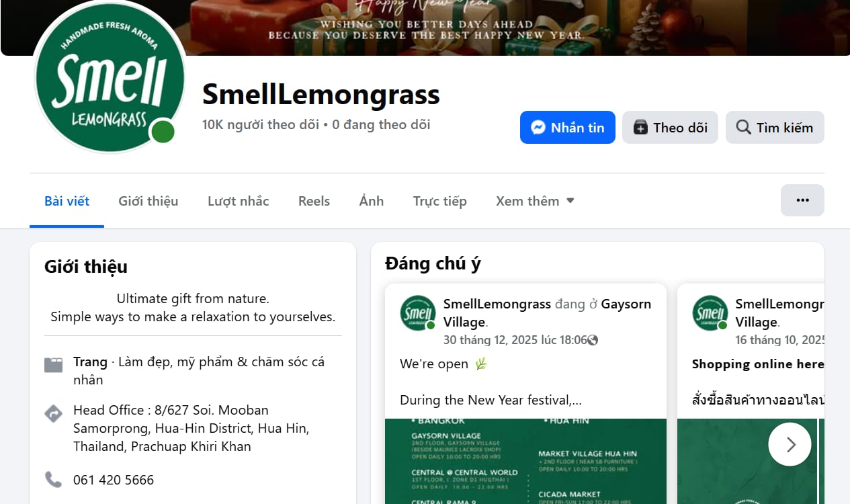Click the phone handset icon
Viewport: 850px width, 504px height.
tap(53, 479)
